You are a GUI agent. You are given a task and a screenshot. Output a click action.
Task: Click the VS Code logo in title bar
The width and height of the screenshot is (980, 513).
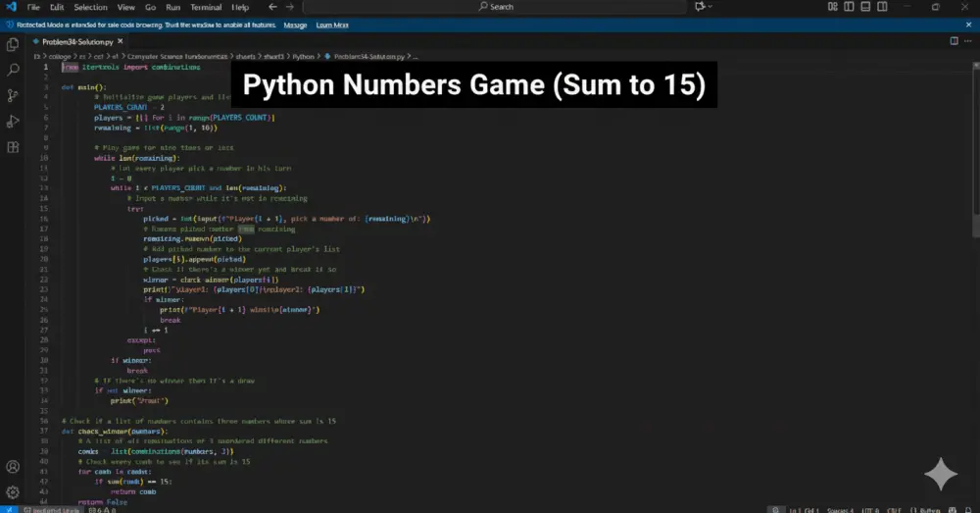pyautogui.click(x=11, y=7)
